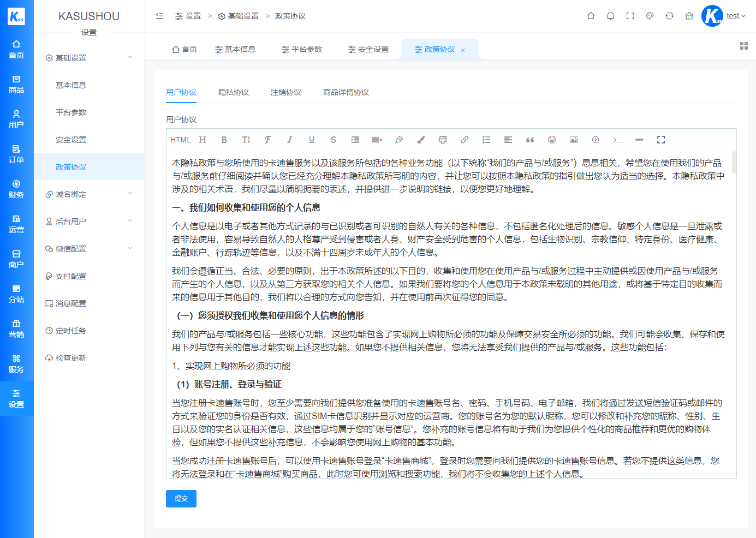Switch to 首页 page tab
Viewport: 756px width, 538px height.
click(184, 49)
